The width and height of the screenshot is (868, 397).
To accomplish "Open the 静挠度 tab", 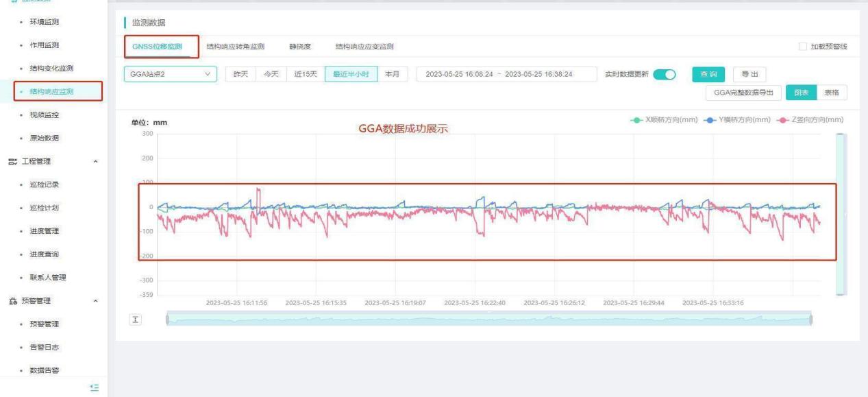I will coord(299,47).
